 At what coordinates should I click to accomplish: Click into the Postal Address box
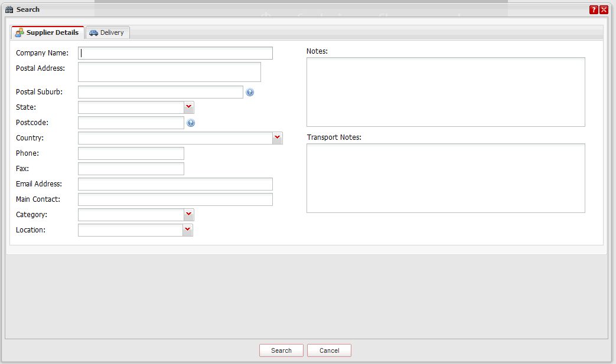[169, 72]
